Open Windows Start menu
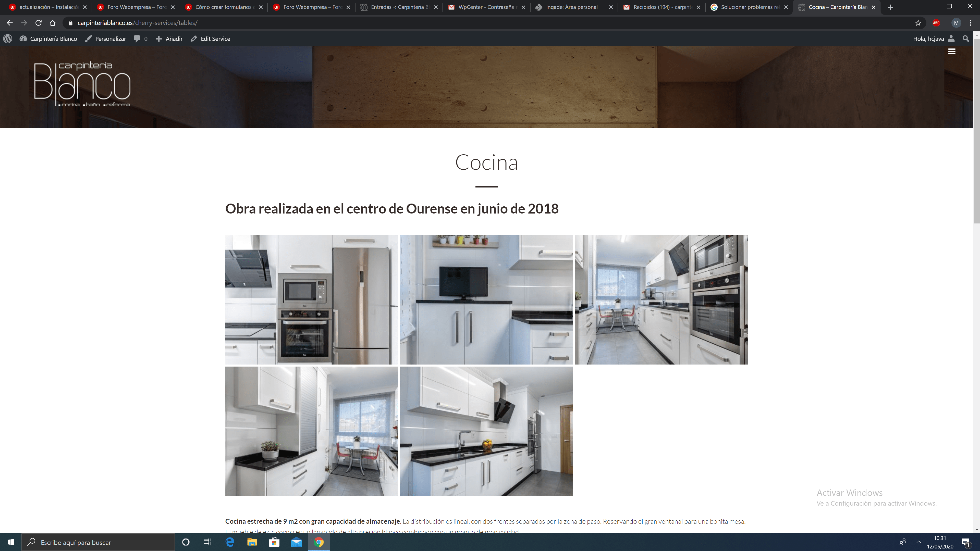 (11, 542)
